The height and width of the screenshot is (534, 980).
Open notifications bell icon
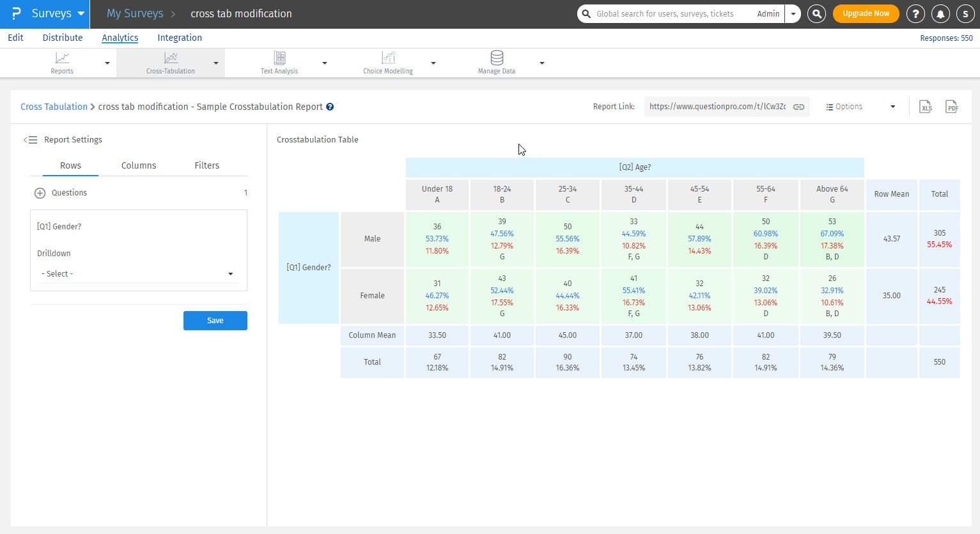tap(940, 13)
